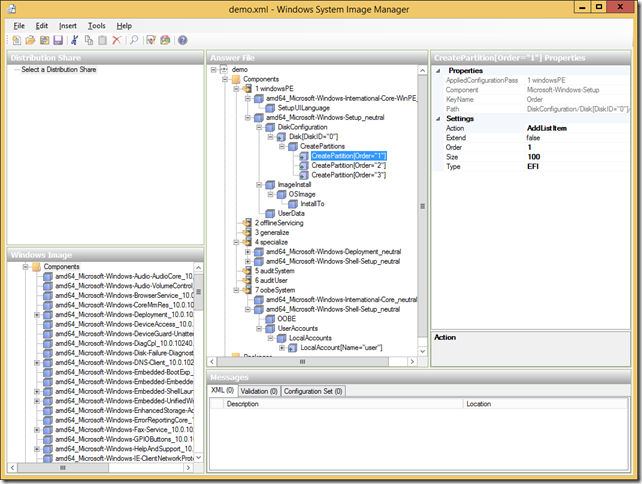Click the icon beside CreatePartition[Order="2"]
This screenshot has width=642, height=484.
303,165
